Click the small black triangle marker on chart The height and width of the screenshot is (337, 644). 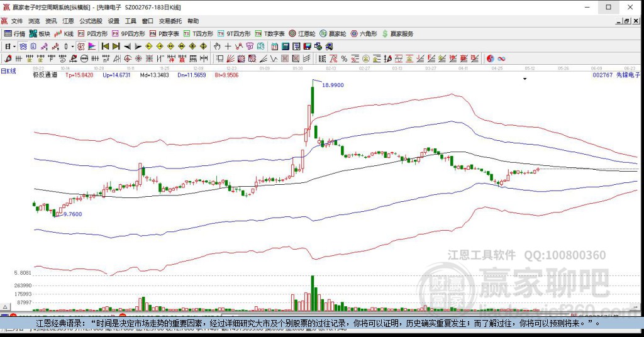pyautogui.click(x=525, y=79)
